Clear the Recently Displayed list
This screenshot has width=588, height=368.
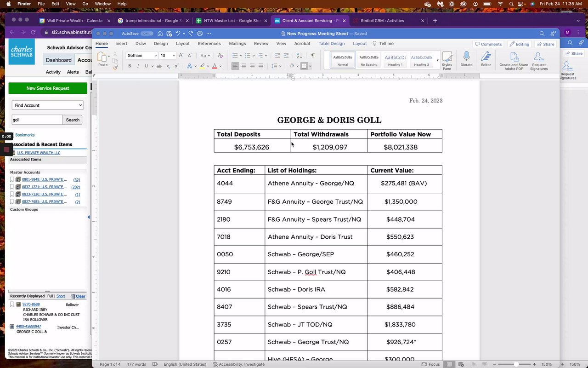pyautogui.click(x=79, y=296)
